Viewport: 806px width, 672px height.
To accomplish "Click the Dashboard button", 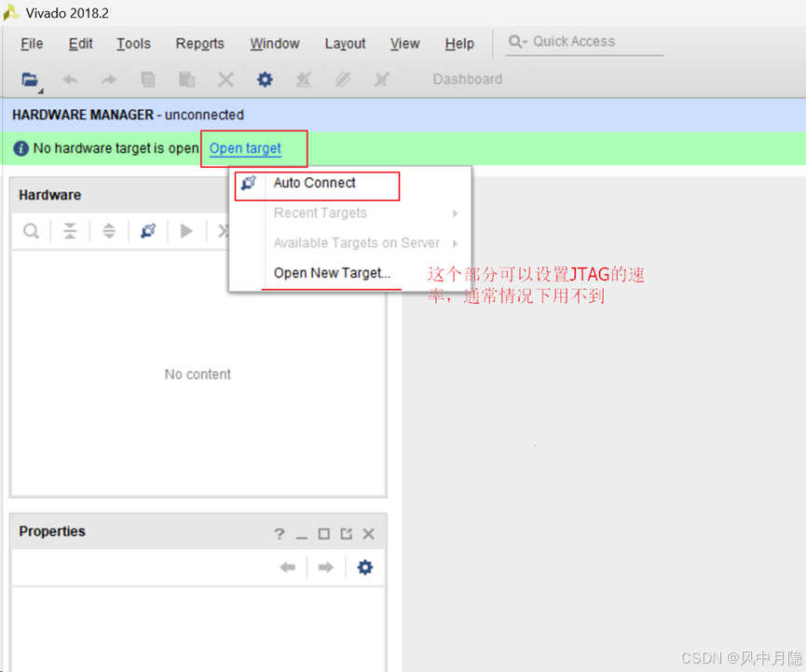I will click(467, 79).
